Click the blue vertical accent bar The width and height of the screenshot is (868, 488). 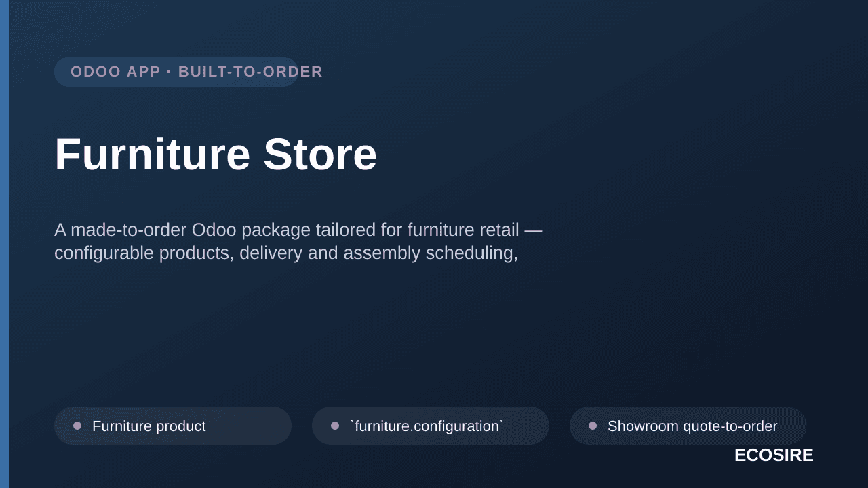click(x=5, y=244)
